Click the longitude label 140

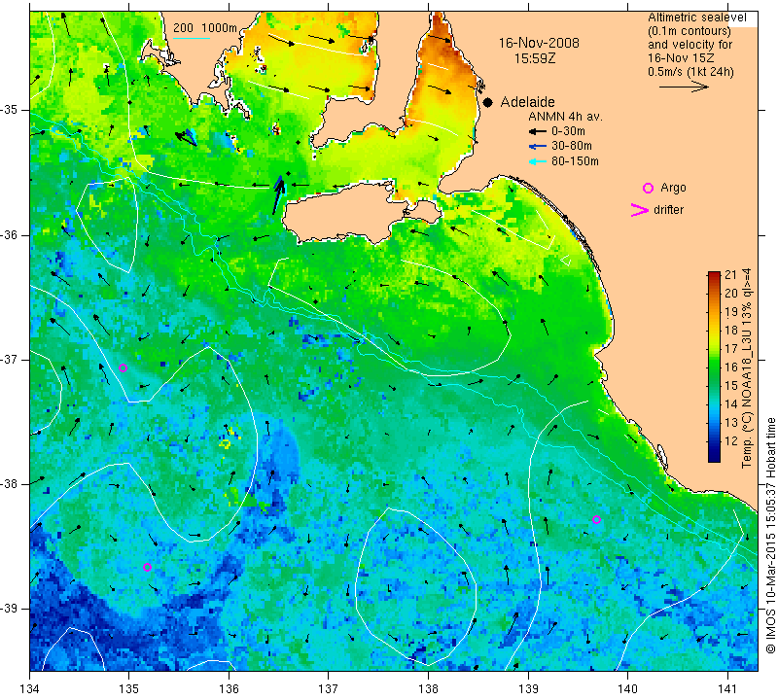click(x=628, y=688)
